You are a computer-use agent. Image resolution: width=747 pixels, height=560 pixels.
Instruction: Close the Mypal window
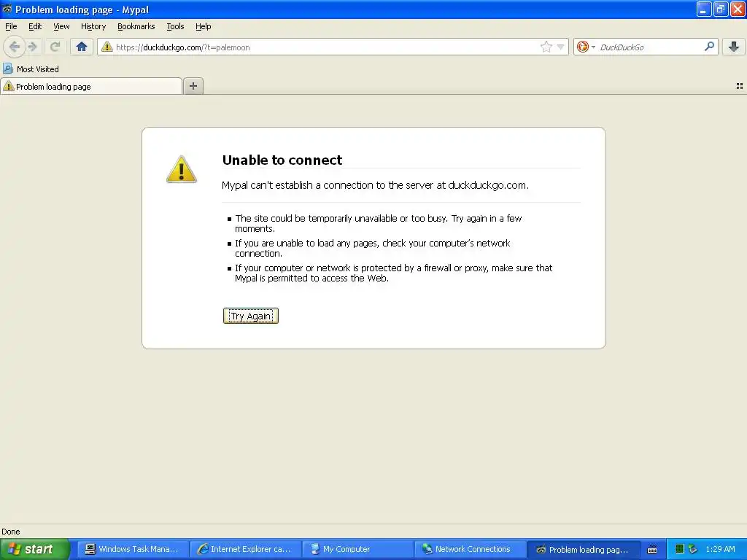(738, 9)
